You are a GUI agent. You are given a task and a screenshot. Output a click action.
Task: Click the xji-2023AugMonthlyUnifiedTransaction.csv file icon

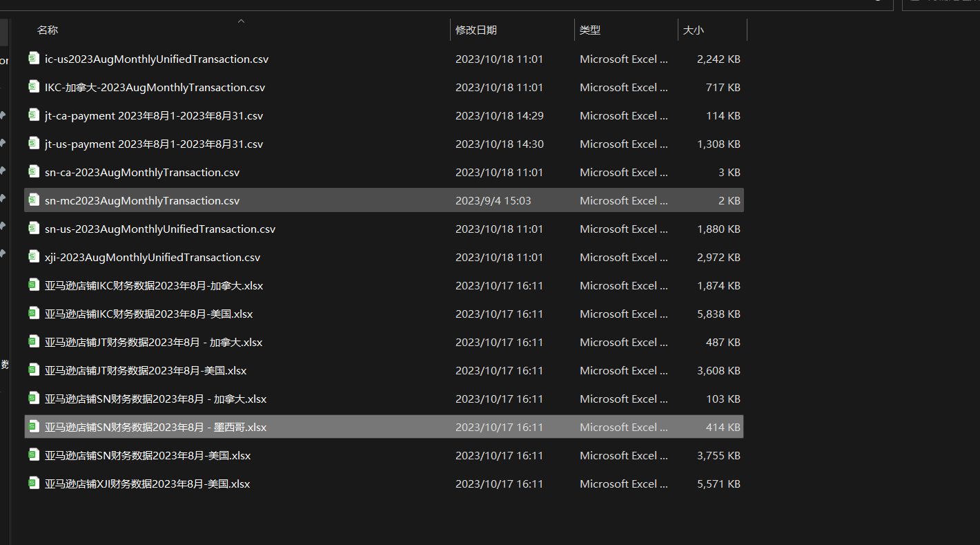point(34,257)
